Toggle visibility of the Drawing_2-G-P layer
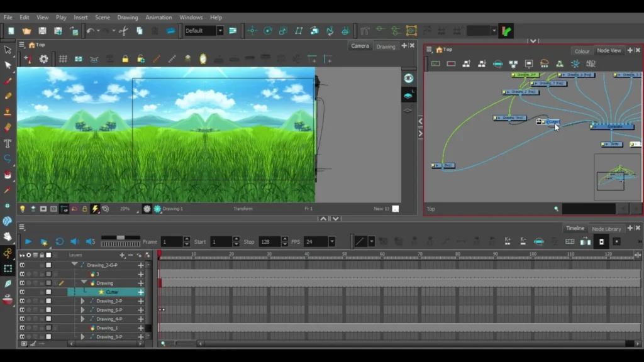The height and width of the screenshot is (362, 644). pyautogui.click(x=22, y=265)
